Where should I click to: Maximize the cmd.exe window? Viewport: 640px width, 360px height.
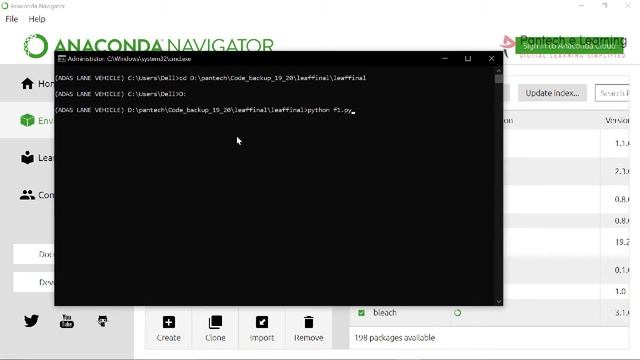pyautogui.click(x=468, y=59)
